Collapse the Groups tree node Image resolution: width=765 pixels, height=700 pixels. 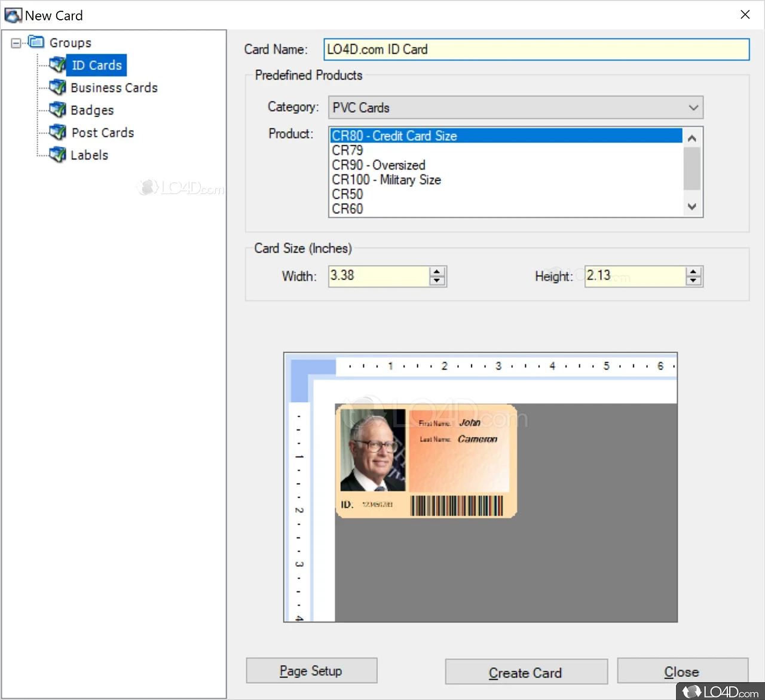[x=16, y=43]
